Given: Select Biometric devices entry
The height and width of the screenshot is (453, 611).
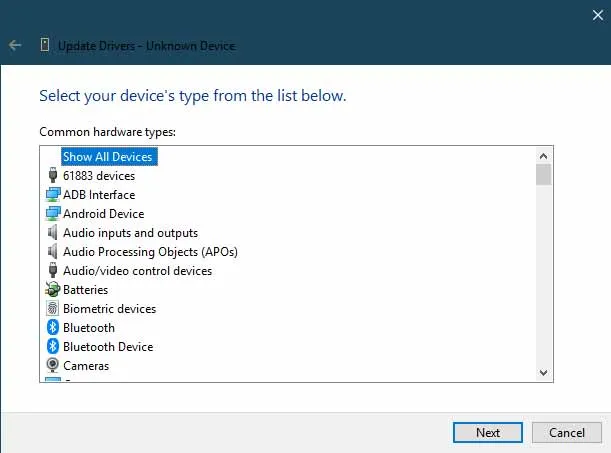Looking at the screenshot, I should (x=109, y=309).
